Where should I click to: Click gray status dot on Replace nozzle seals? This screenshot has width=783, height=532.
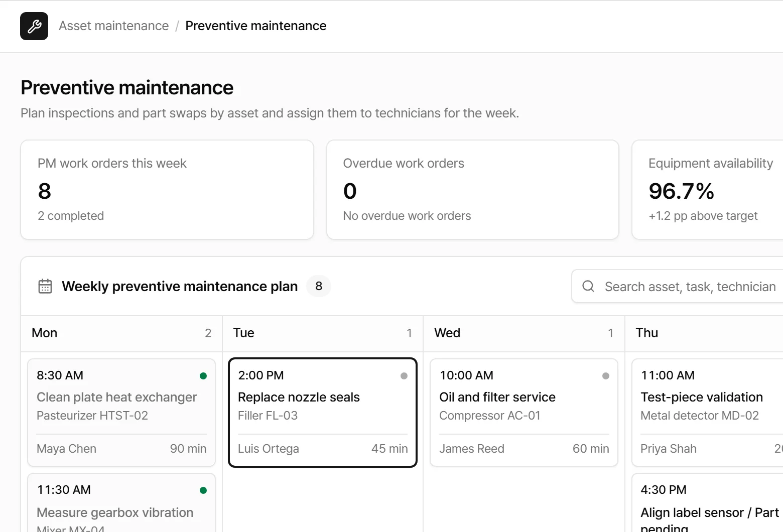(x=404, y=376)
